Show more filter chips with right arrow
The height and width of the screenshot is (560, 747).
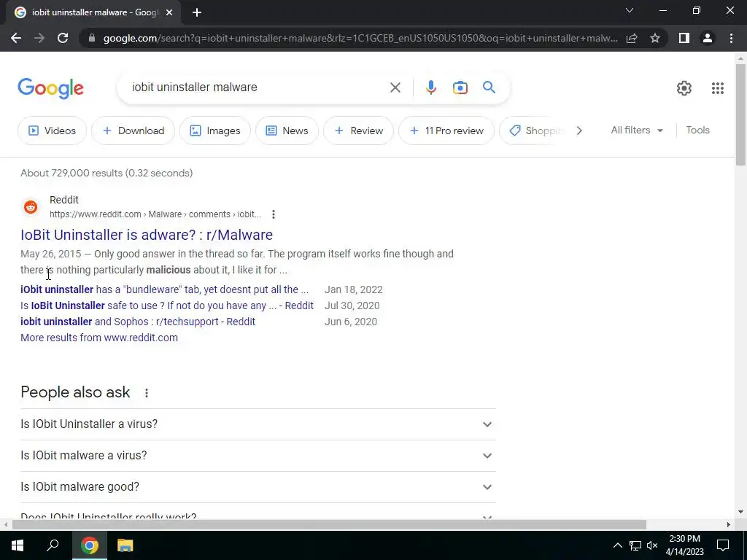[578, 131]
